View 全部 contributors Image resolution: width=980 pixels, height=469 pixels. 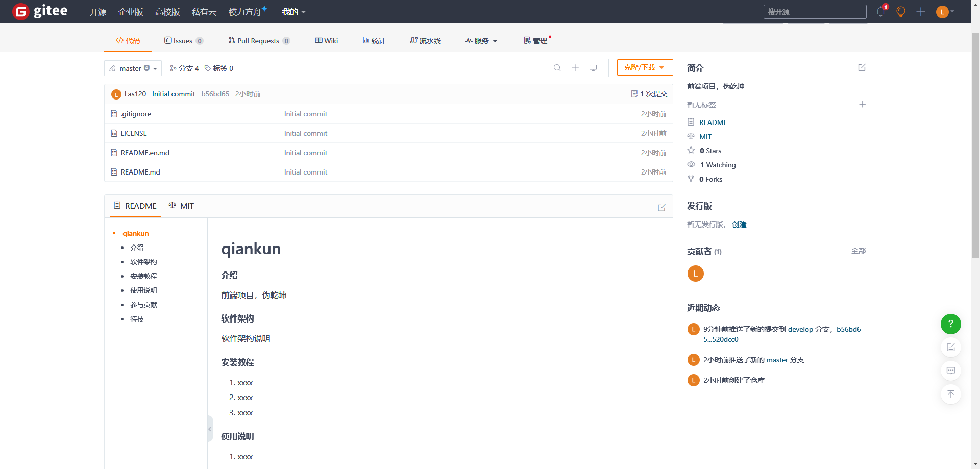coord(859,251)
